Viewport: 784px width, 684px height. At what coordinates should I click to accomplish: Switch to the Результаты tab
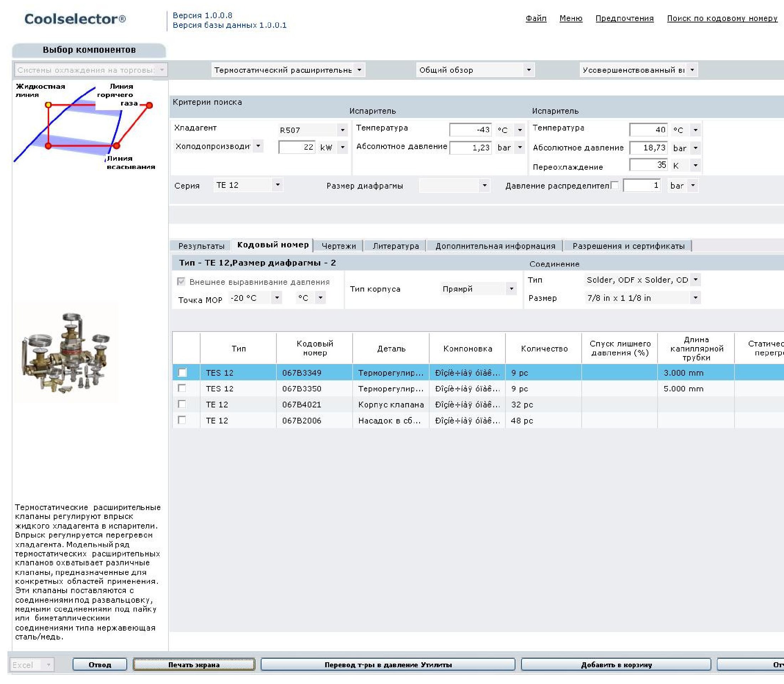[x=201, y=246]
